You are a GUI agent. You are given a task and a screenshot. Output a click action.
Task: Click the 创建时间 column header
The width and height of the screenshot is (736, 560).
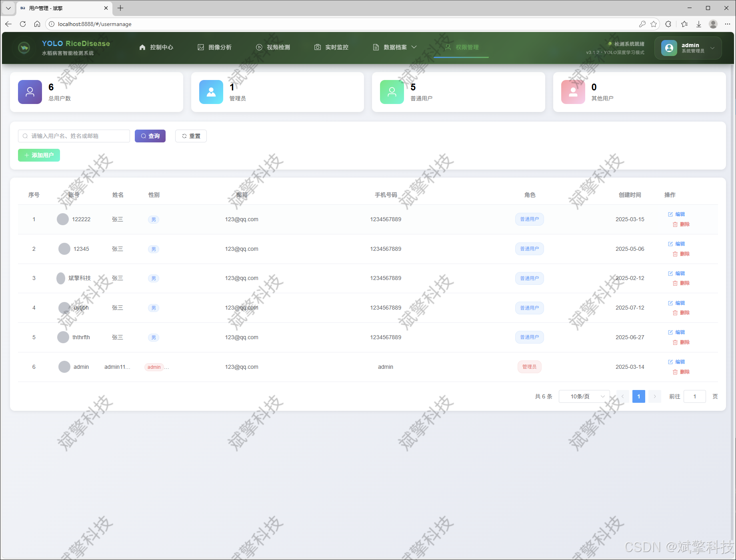coord(630,195)
